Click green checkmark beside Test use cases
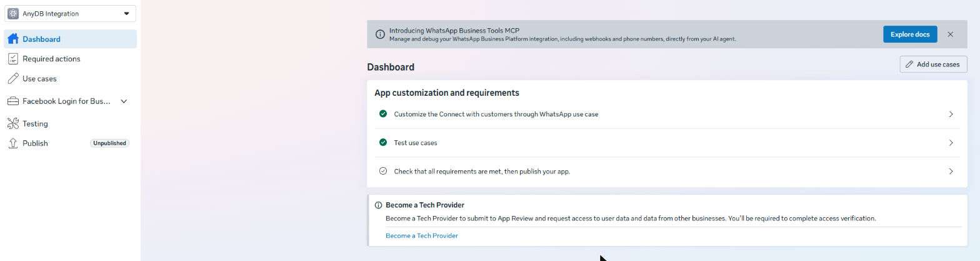The width and height of the screenshot is (980, 261). coord(383,143)
